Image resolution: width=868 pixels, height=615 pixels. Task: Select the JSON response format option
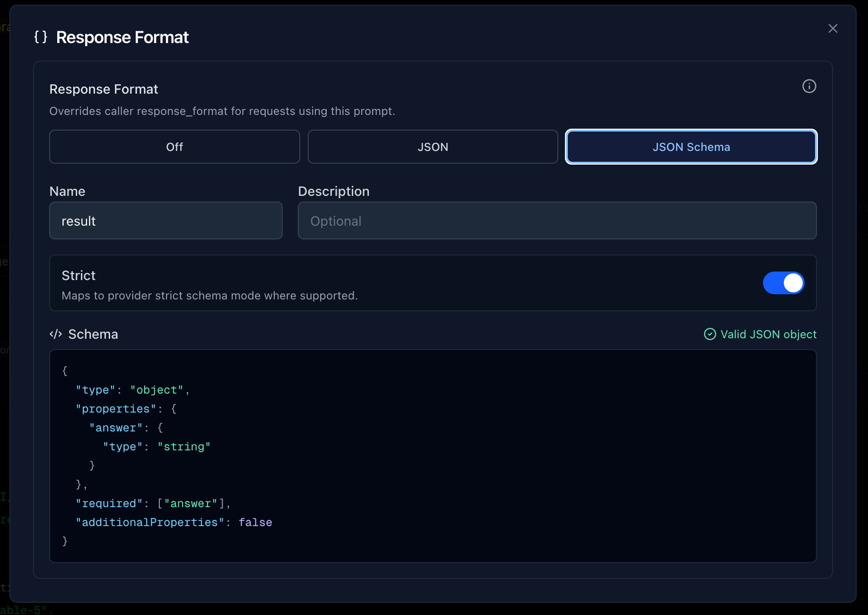[x=433, y=147]
